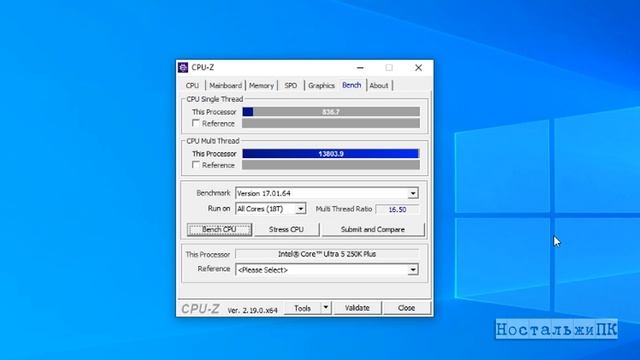Click the version text Ver. 2.19.0.x64
The width and height of the screenshot is (640, 360).
point(252,310)
